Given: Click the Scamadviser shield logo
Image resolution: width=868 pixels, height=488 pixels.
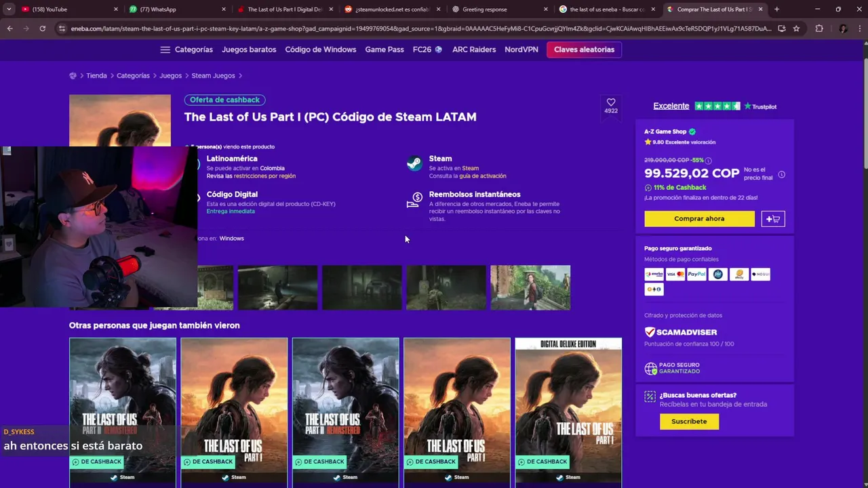Looking at the screenshot, I should tap(650, 332).
